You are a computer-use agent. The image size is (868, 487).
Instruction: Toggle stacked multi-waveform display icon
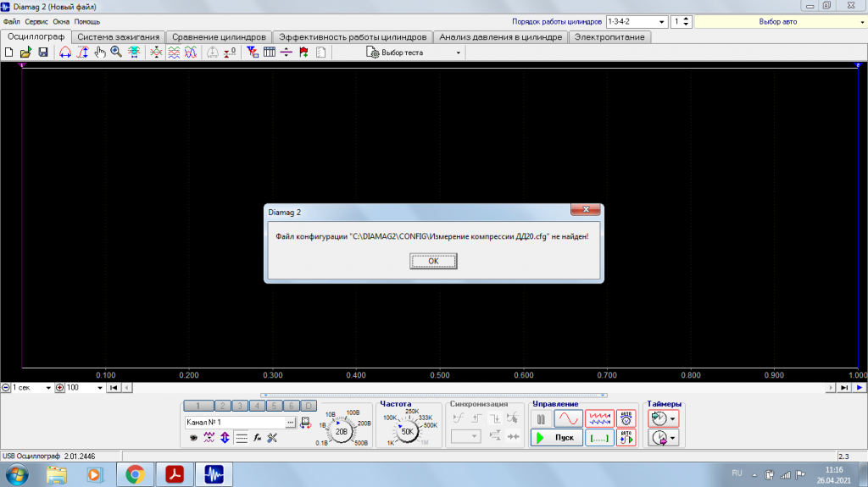[173, 52]
